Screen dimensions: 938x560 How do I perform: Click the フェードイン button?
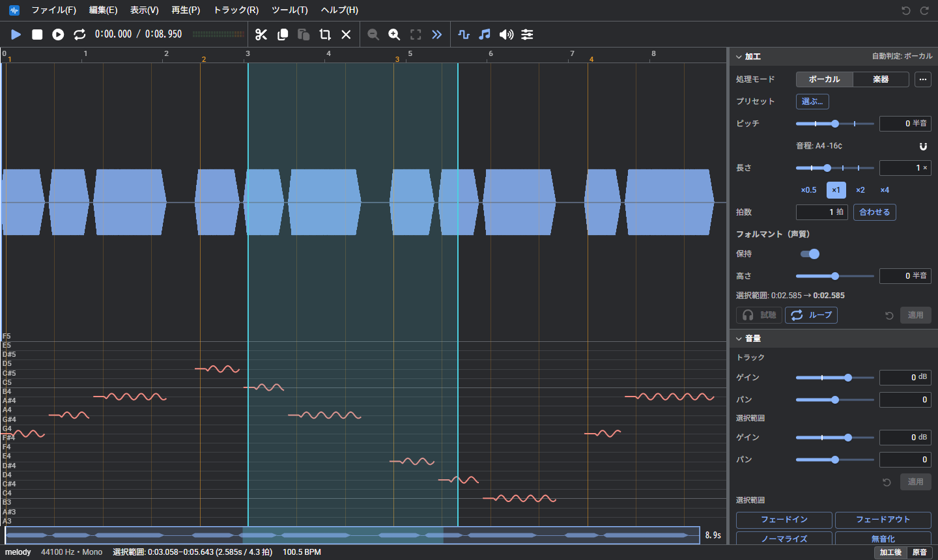click(784, 520)
